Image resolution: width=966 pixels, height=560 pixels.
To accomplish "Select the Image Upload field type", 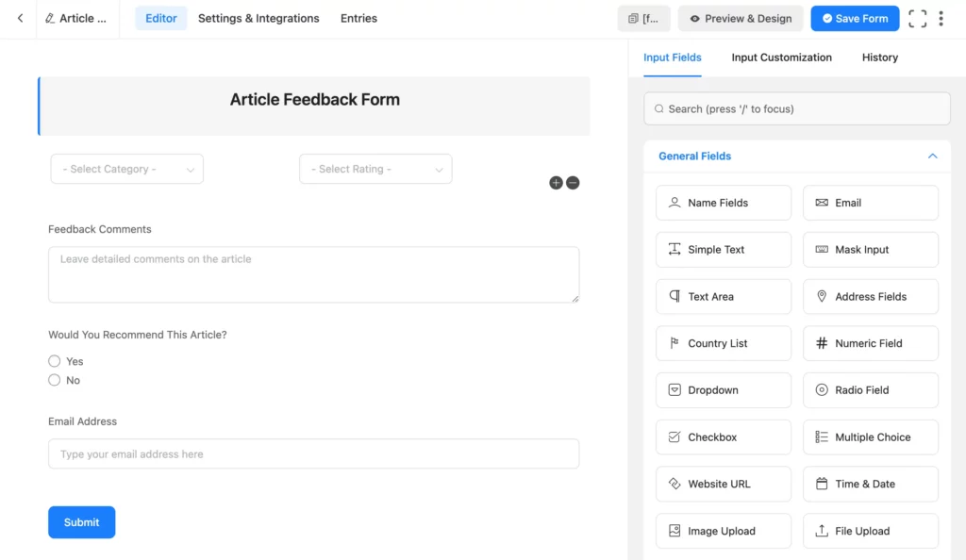I will [723, 531].
